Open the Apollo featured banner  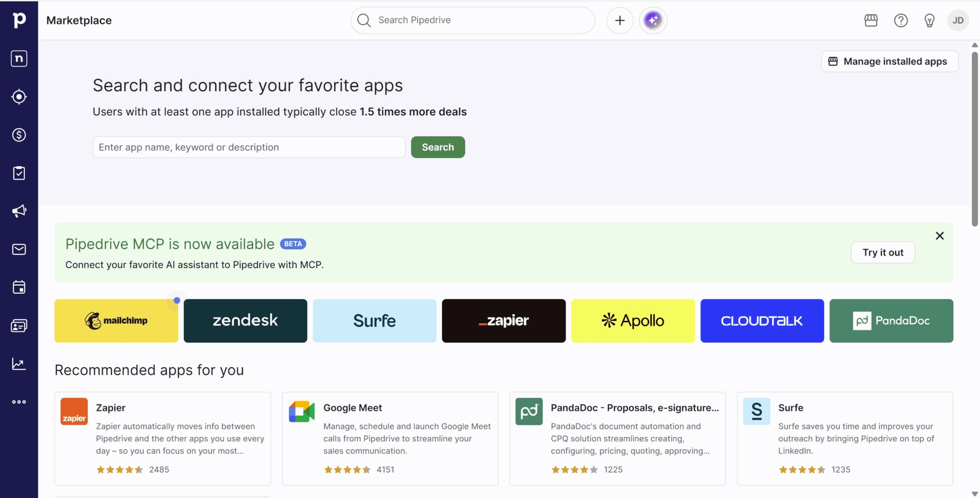tap(633, 321)
